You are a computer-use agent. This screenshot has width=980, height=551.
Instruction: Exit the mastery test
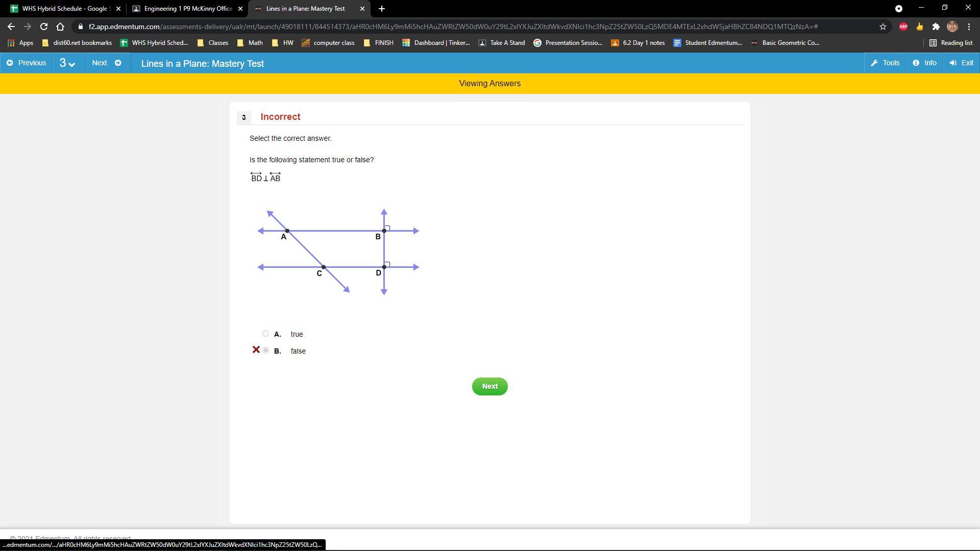961,63
